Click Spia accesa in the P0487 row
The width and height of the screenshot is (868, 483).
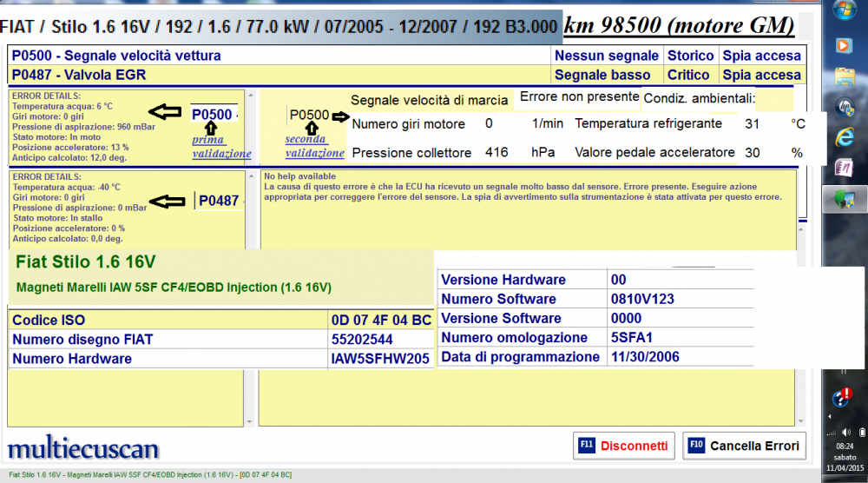[x=762, y=75]
